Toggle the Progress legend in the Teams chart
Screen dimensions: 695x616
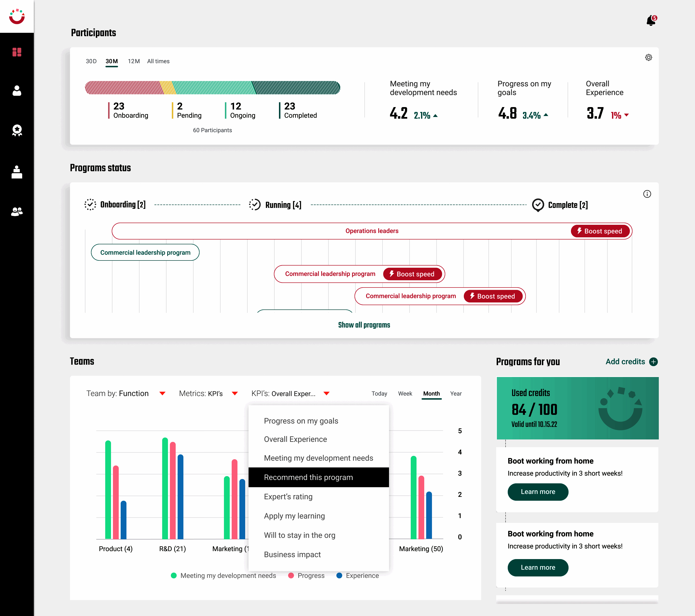306,575
